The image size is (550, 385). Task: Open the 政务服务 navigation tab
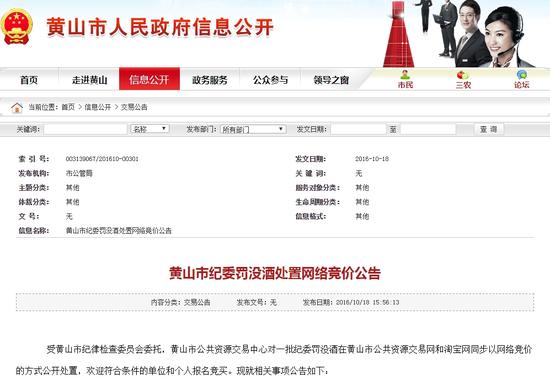tap(210, 80)
